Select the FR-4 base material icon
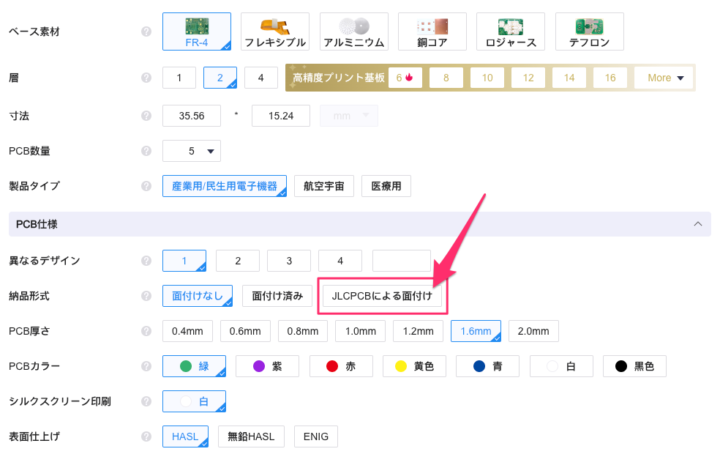 pyautogui.click(x=196, y=31)
